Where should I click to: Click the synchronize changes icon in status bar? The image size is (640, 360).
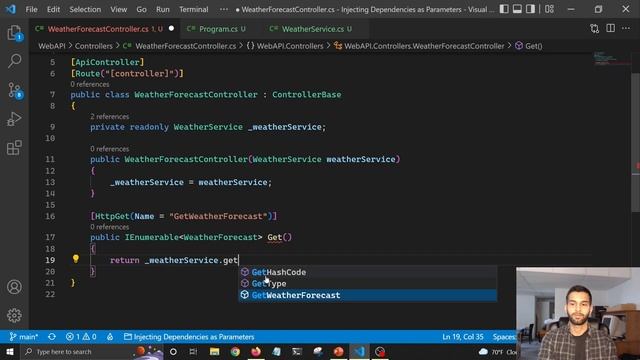(52, 337)
